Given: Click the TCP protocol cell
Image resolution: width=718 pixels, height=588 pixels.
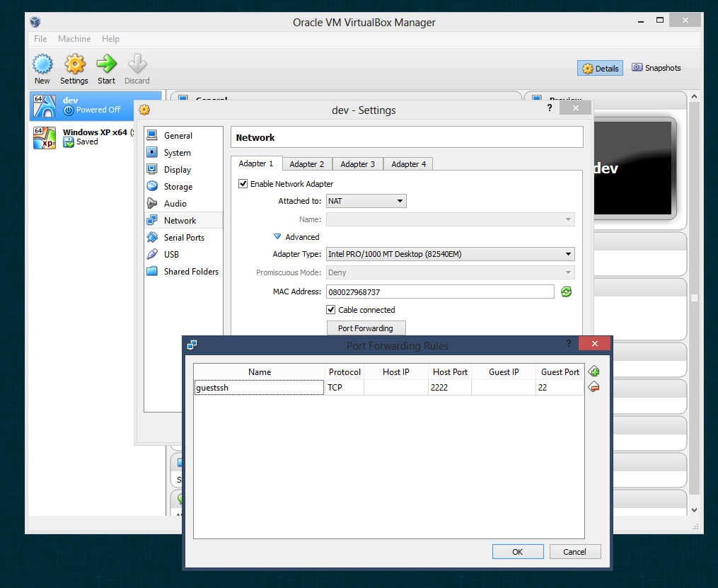Looking at the screenshot, I should (x=344, y=388).
